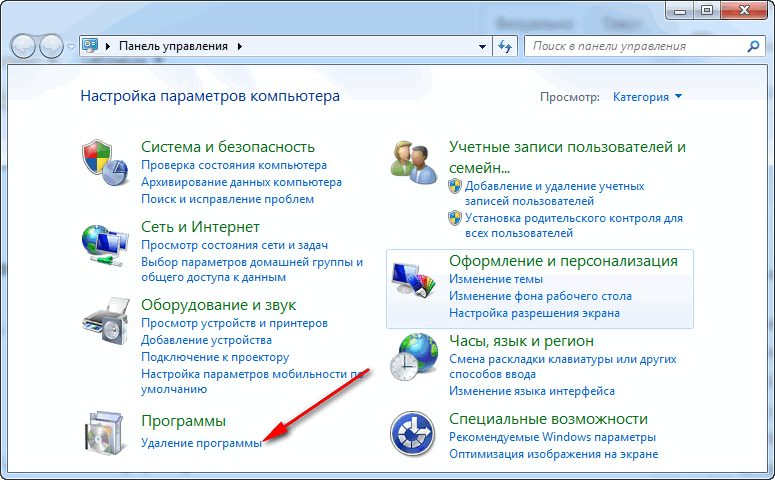Viewport: 775px width, 480px height.
Task: Open Просмотр устройств и принтеров
Action: point(234,323)
